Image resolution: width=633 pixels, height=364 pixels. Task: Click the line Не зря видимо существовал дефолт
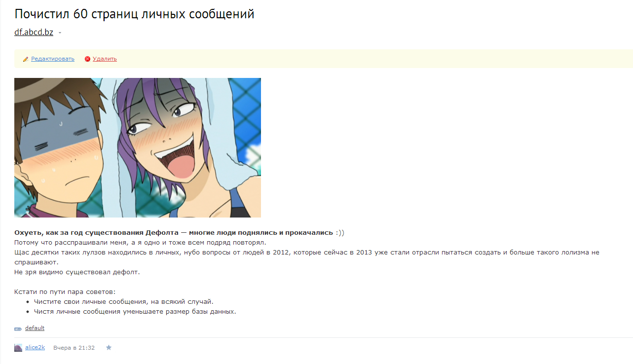click(x=77, y=272)
